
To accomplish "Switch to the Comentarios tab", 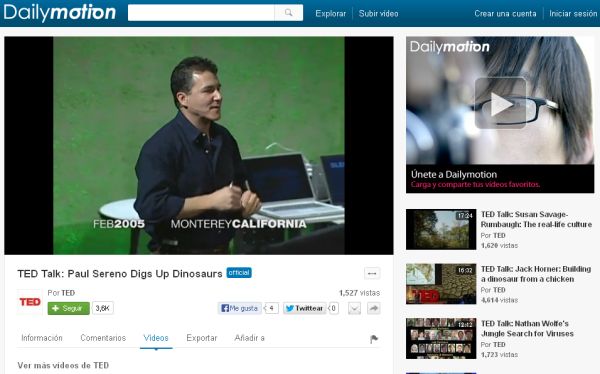I will coord(103,338).
